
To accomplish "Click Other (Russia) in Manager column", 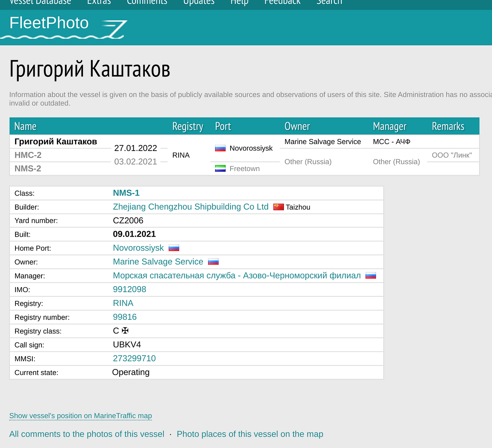I will [396, 162].
